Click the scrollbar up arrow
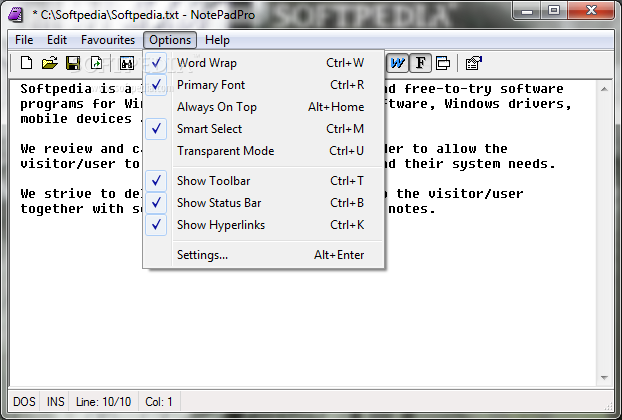This screenshot has width=622, height=420. point(605,89)
